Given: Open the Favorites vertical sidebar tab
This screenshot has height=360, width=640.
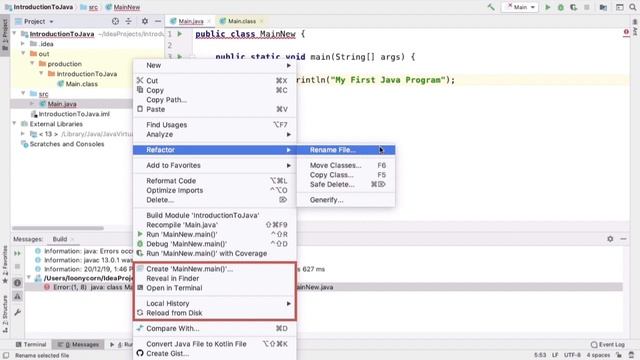Looking at the screenshot, I should 5,264.
